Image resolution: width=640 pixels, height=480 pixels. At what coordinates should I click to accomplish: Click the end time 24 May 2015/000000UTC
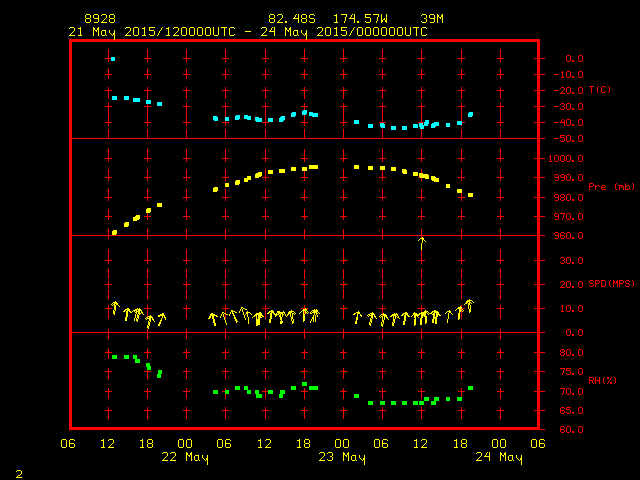[x=344, y=32]
